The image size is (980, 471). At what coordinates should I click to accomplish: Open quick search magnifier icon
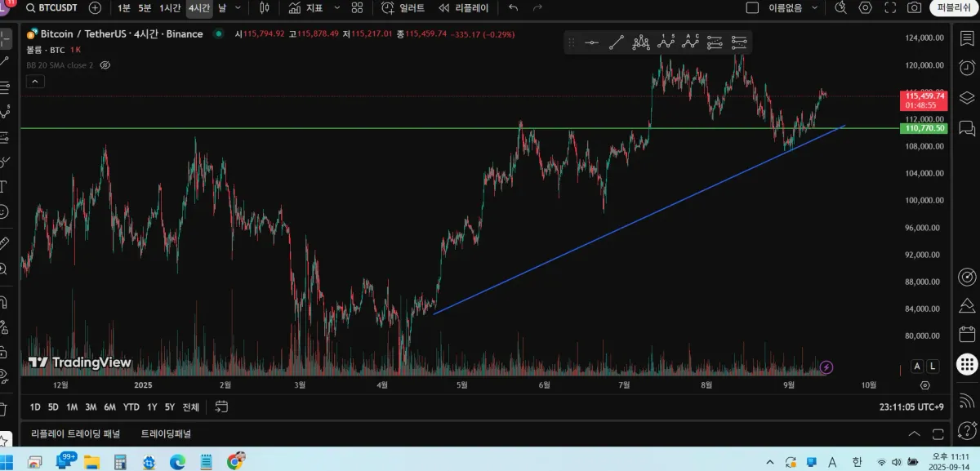click(x=841, y=7)
